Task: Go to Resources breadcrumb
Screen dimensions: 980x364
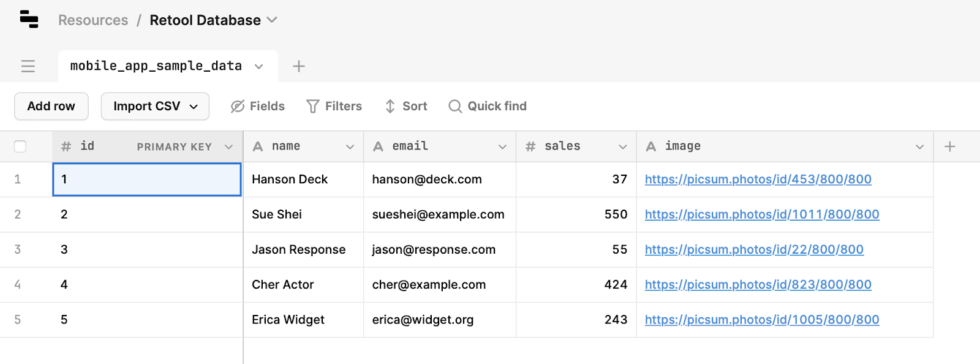Action: pyautogui.click(x=93, y=20)
